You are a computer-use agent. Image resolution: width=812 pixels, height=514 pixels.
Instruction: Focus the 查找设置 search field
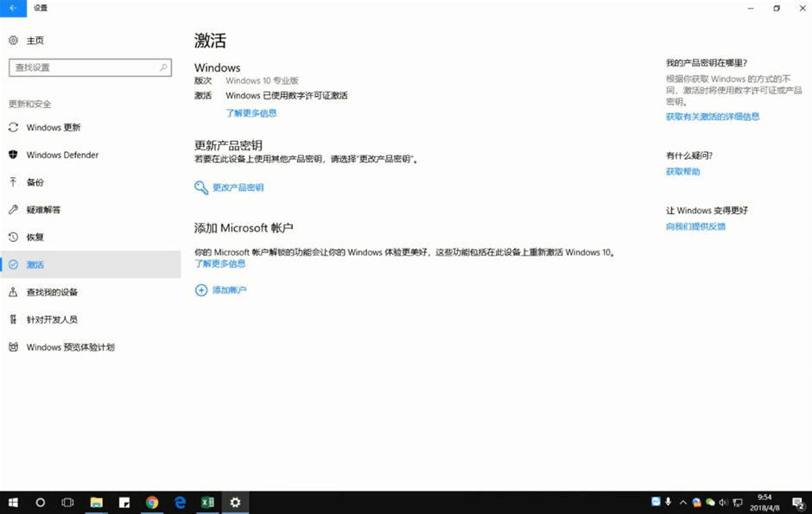point(90,67)
